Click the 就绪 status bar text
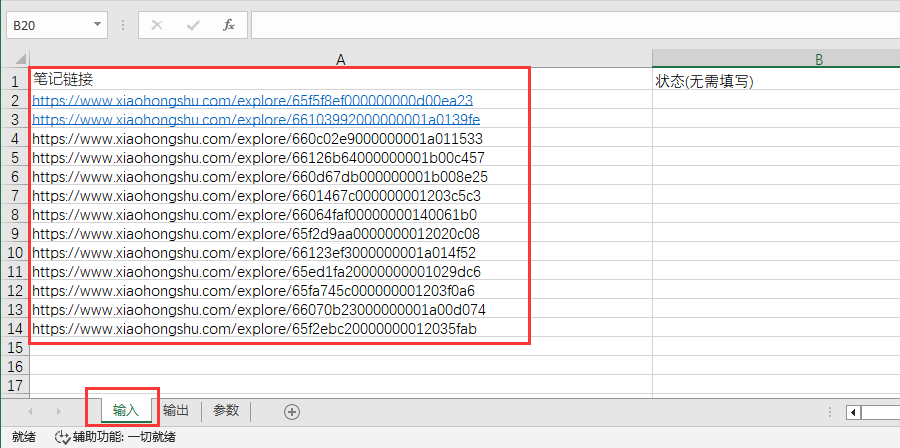 (24, 438)
